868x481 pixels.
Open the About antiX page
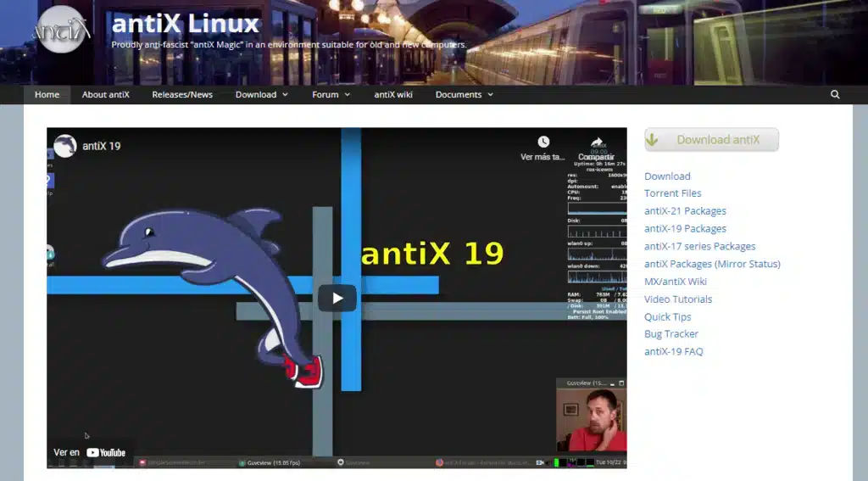tap(106, 95)
